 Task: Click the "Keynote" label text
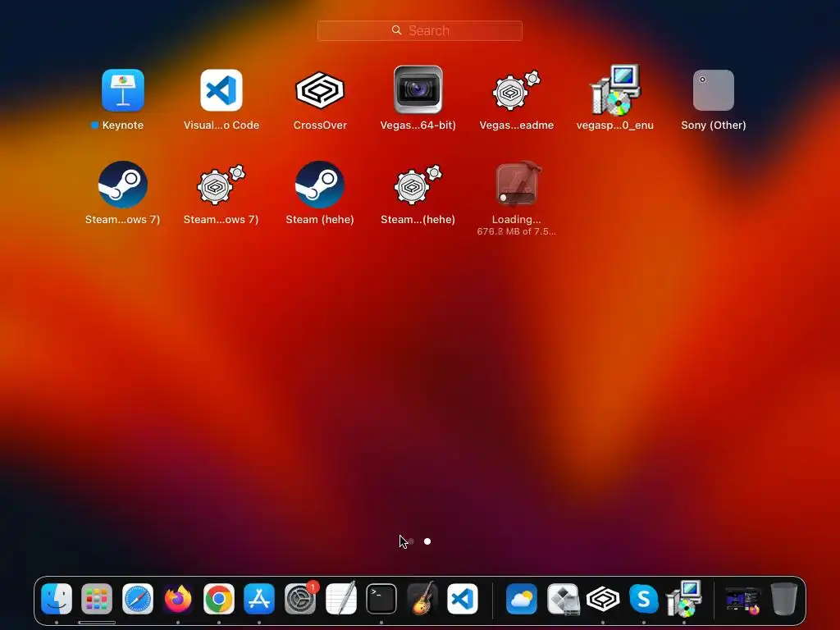pyautogui.click(x=123, y=125)
